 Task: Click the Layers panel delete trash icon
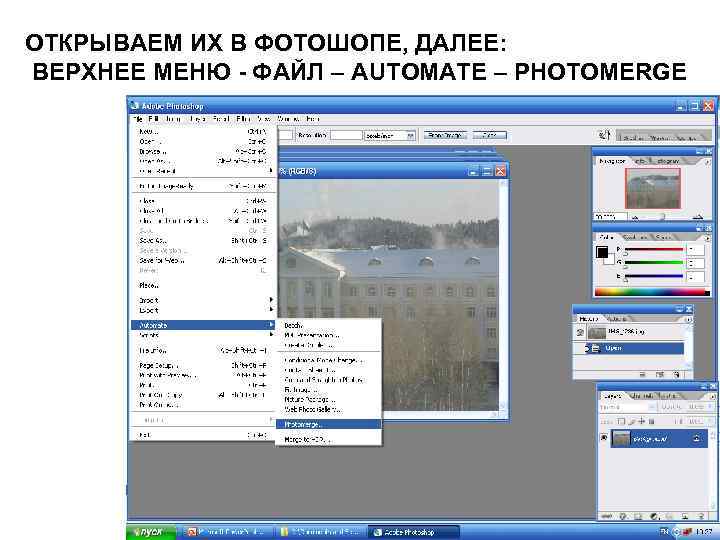point(701,517)
